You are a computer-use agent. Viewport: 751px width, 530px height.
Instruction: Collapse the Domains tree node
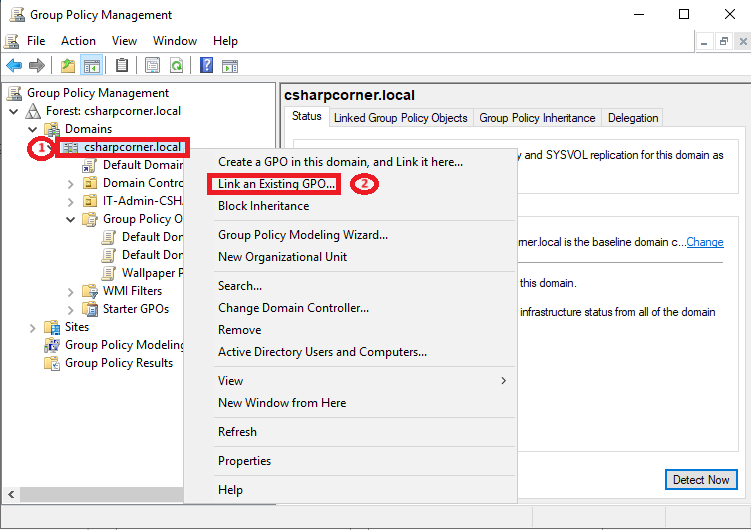point(33,130)
